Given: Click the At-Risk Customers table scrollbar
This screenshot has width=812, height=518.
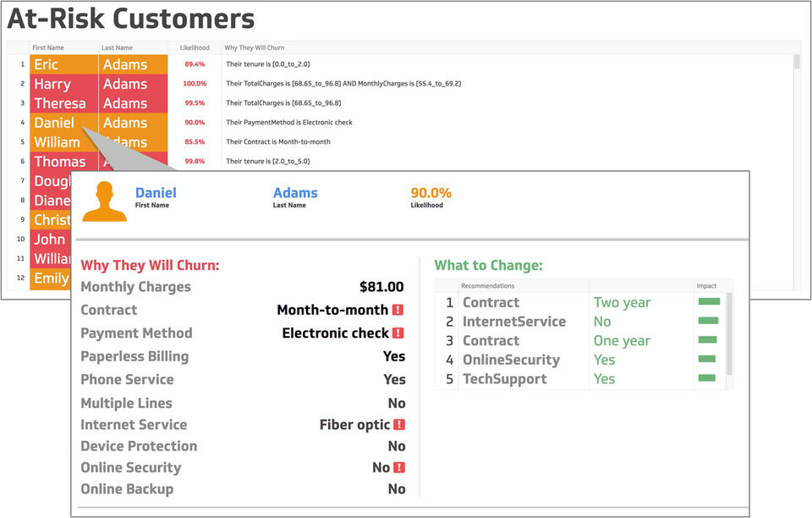Looking at the screenshot, I should point(797,62).
